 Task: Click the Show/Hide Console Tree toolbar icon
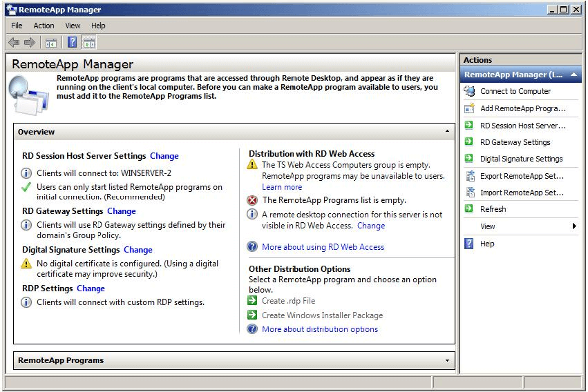click(x=51, y=43)
